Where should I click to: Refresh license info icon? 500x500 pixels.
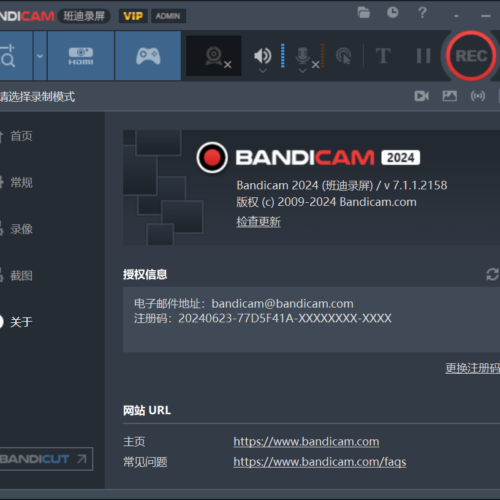point(492,275)
